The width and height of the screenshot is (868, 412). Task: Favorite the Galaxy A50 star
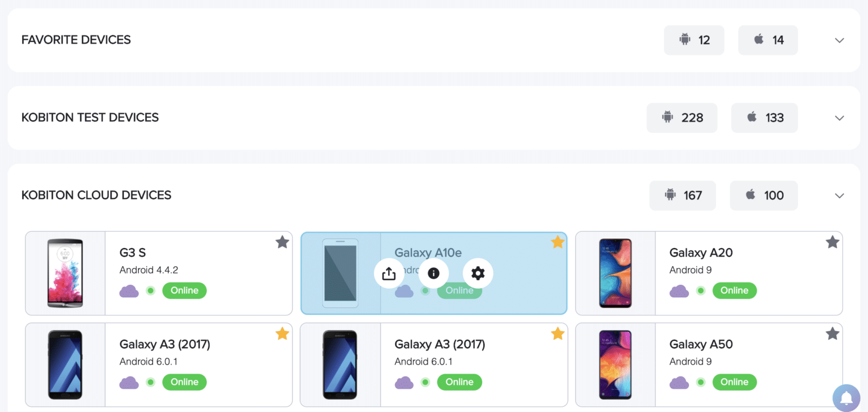[x=832, y=334]
